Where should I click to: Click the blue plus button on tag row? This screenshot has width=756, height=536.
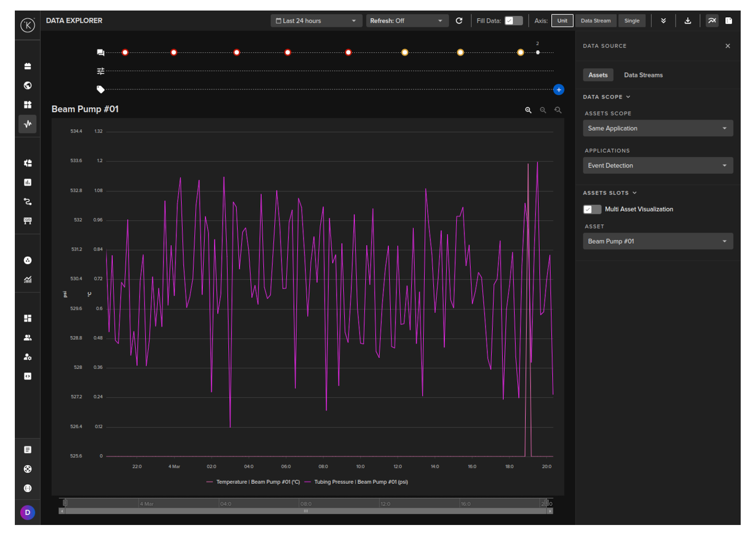coord(558,89)
